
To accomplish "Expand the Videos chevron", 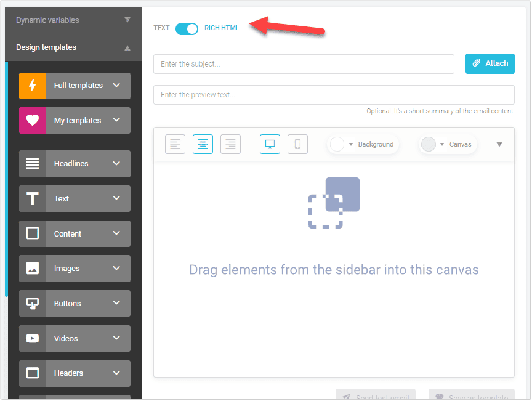I will coord(116,338).
